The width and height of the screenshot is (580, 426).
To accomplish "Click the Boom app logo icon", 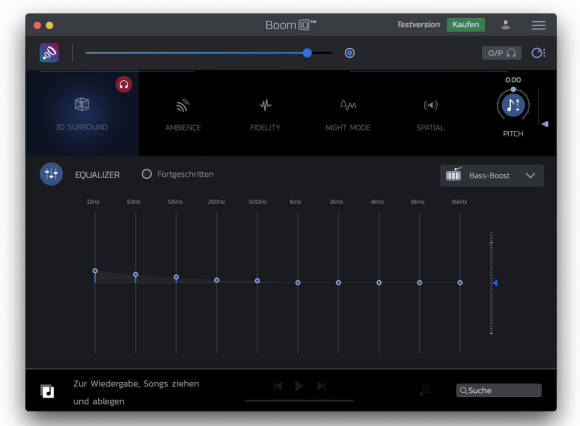I will pos(50,53).
